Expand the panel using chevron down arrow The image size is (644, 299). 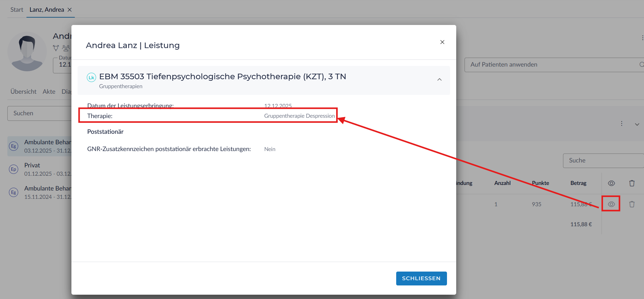pyautogui.click(x=637, y=124)
